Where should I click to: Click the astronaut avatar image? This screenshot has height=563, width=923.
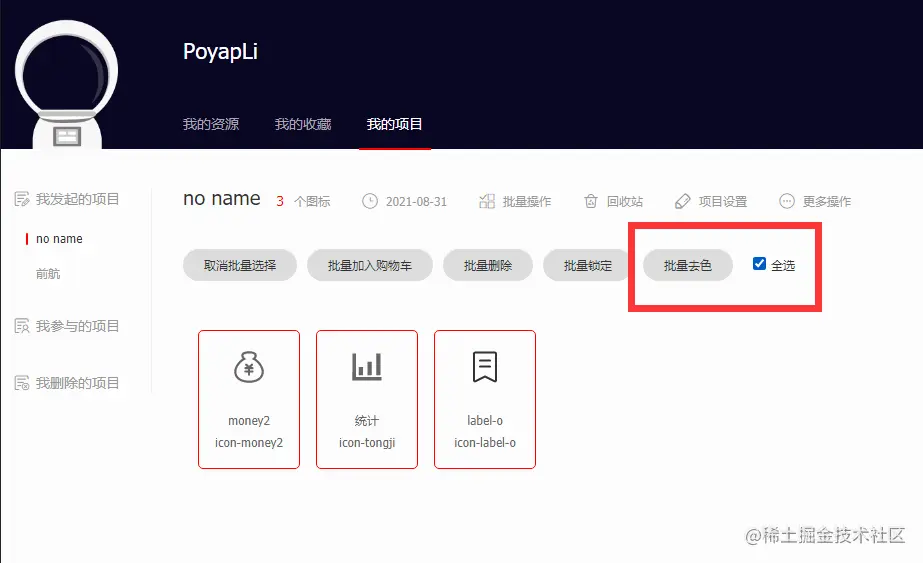(x=67, y=85)
